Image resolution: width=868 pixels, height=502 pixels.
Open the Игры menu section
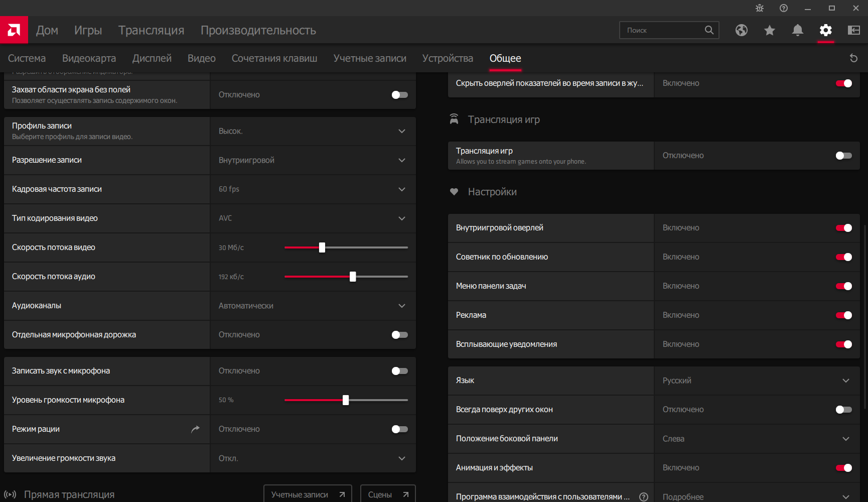(x=88, y=30)
